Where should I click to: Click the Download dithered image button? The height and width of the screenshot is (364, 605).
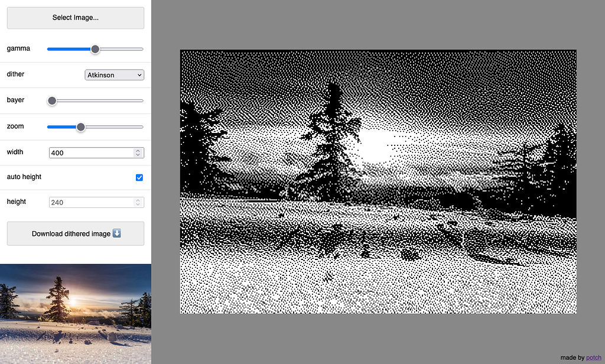(x=75, y=233)
